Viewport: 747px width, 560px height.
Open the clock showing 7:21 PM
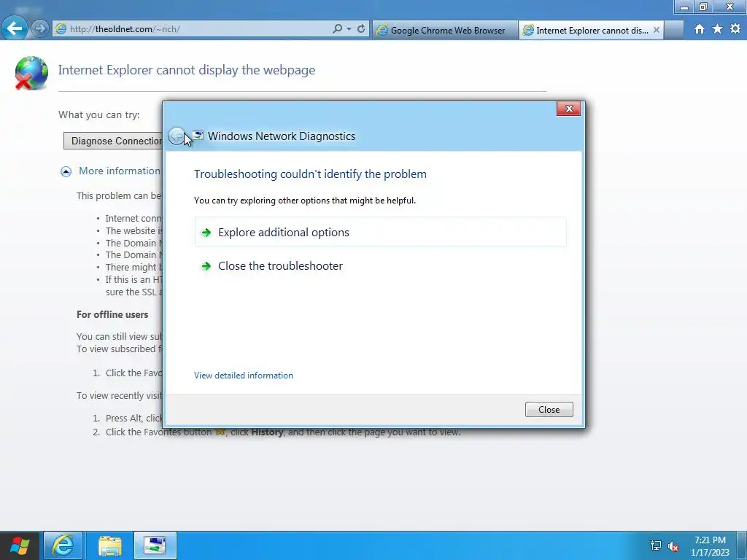tap(710, 546)
